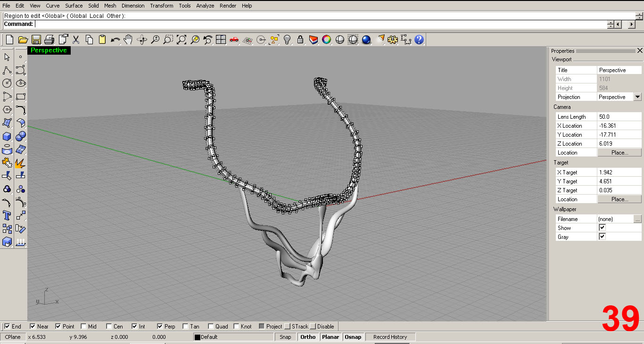Screen dimensions: 644x344
Task: Open the Transform menu
Action: coord(162,6)
